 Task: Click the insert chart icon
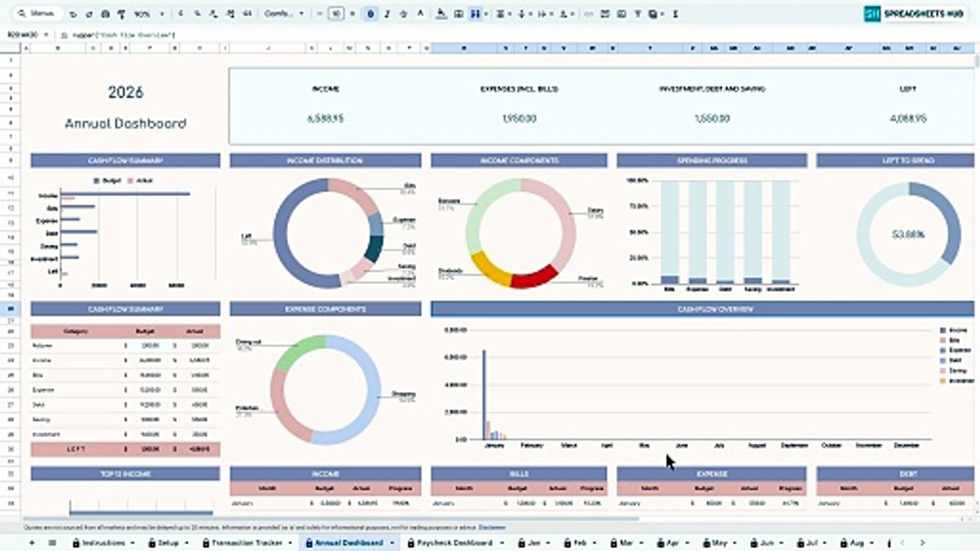pyautogui.click(x=622, y=14)
